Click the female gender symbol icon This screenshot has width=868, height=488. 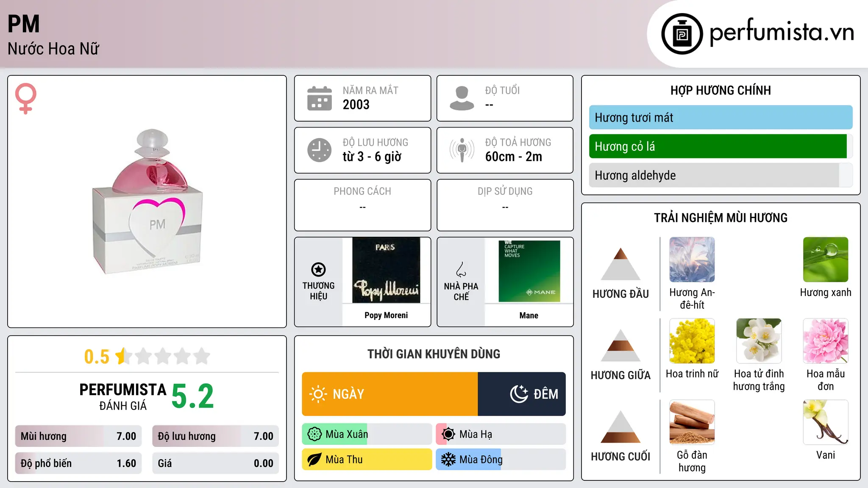(x=26, y=98)
